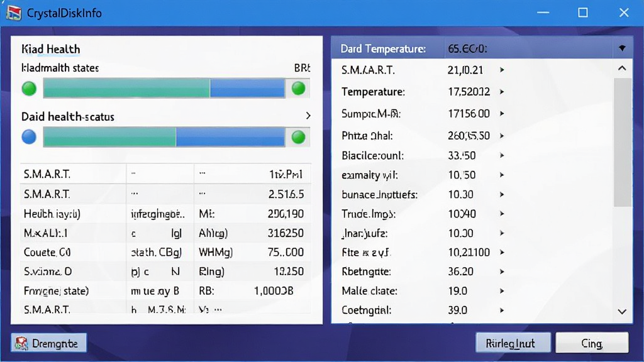Close the CrystalDiskInfo window
Screen dimensions: 644x362
[x=624, y=13]
